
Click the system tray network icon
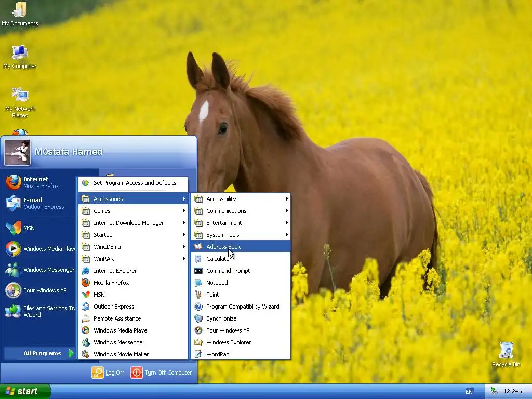[x=494, y=391]
